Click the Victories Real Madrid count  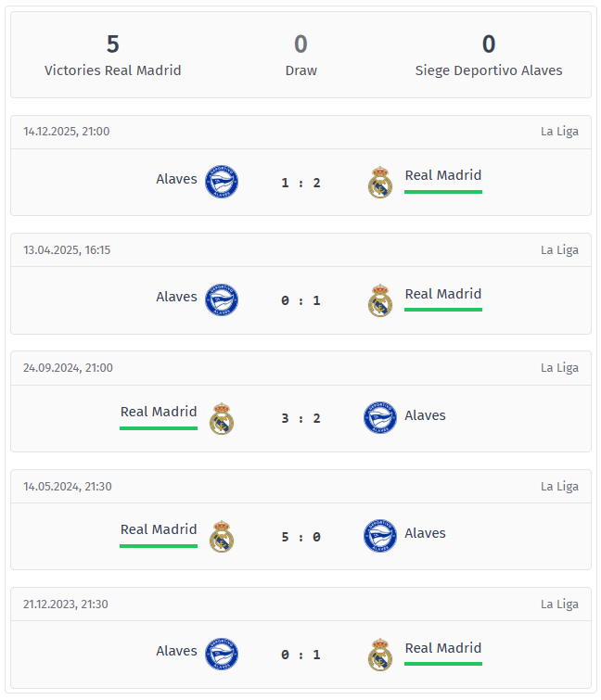coord(113,45)
